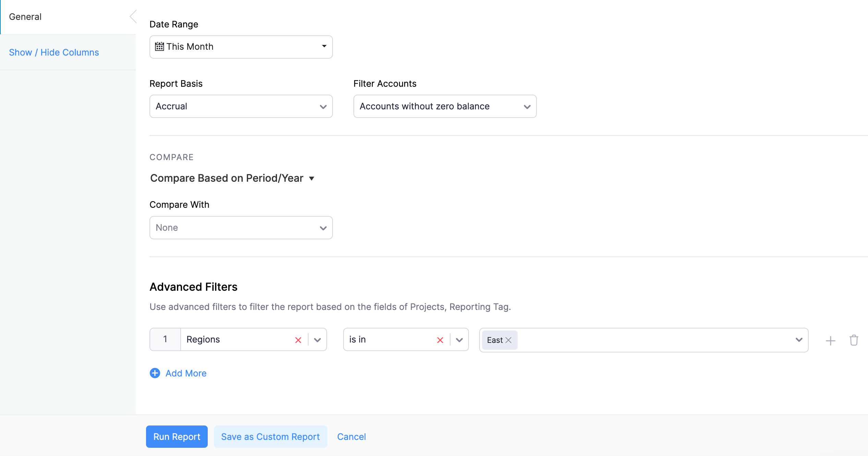
Task: Switch to Show / Hide Columns tab
Action: 54,52
